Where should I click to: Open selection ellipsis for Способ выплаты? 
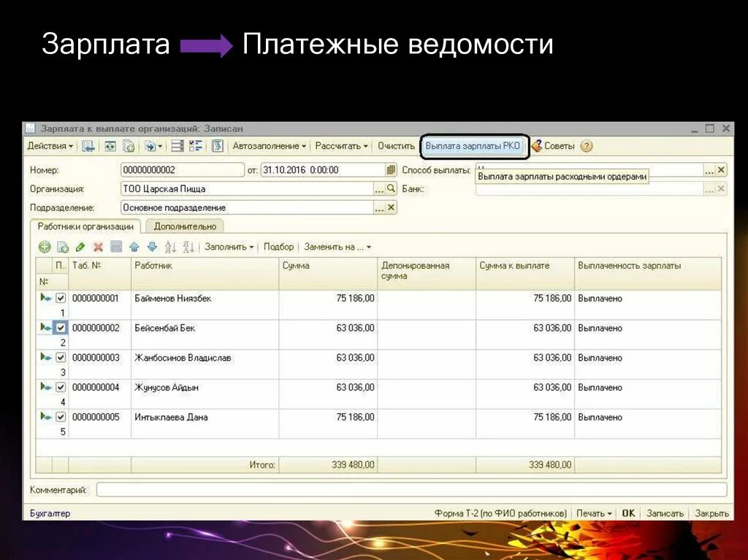(x=709, y=170)
